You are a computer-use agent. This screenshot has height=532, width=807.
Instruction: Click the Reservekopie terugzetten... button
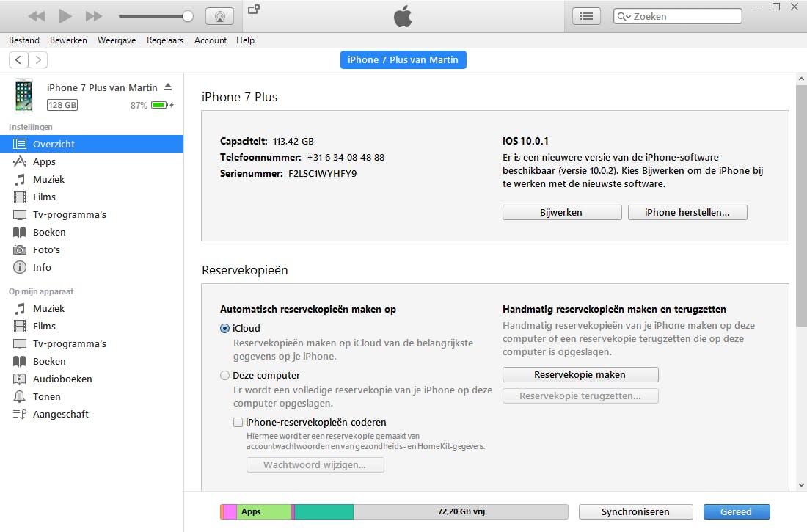pyautogui.click(x=580, y=396)
